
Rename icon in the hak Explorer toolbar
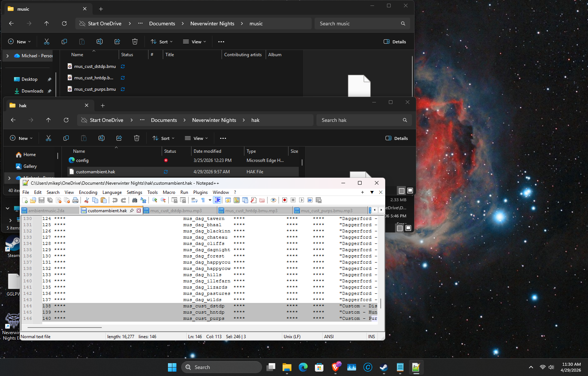coord(101,138)
